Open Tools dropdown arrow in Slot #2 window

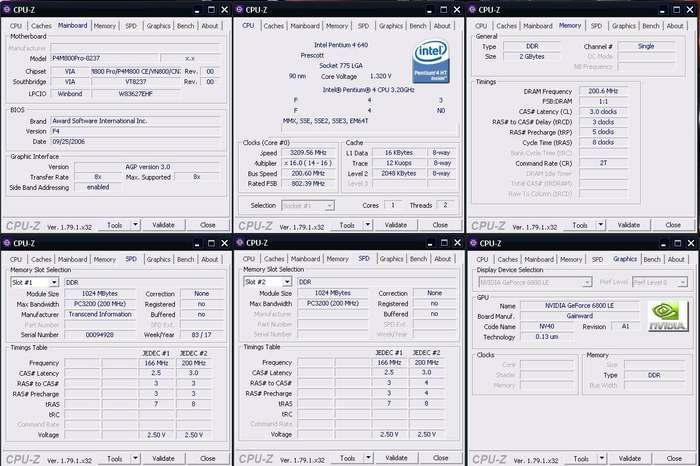coord(368,458)
